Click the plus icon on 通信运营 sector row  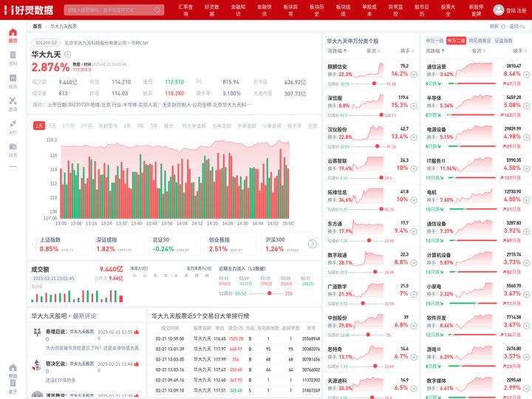tap(526, 75)
